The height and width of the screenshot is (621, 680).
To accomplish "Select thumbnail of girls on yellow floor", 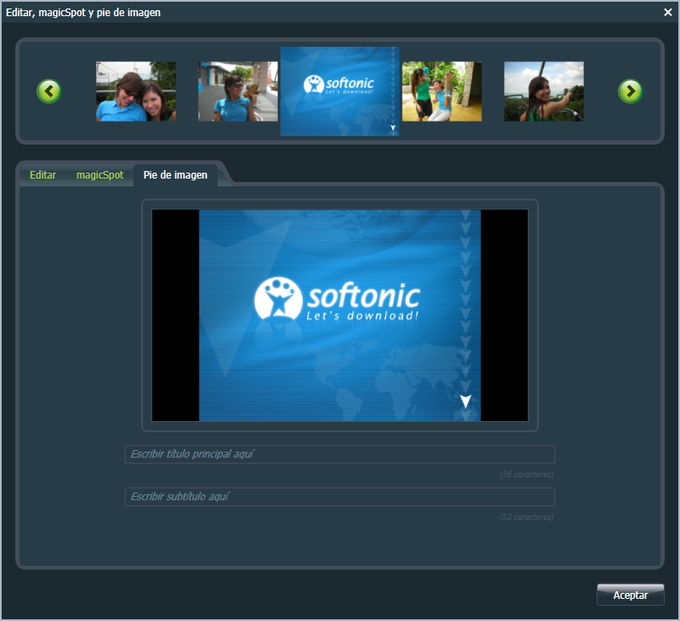I will [x=442, y=91].
